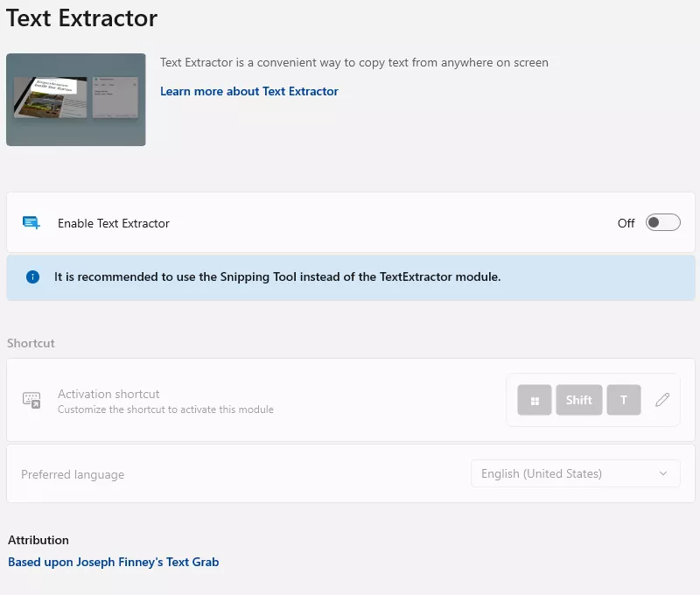This screenshot has width=700, height=595.
Task: Click the Activation shortcut label
Action: [108, 394]
